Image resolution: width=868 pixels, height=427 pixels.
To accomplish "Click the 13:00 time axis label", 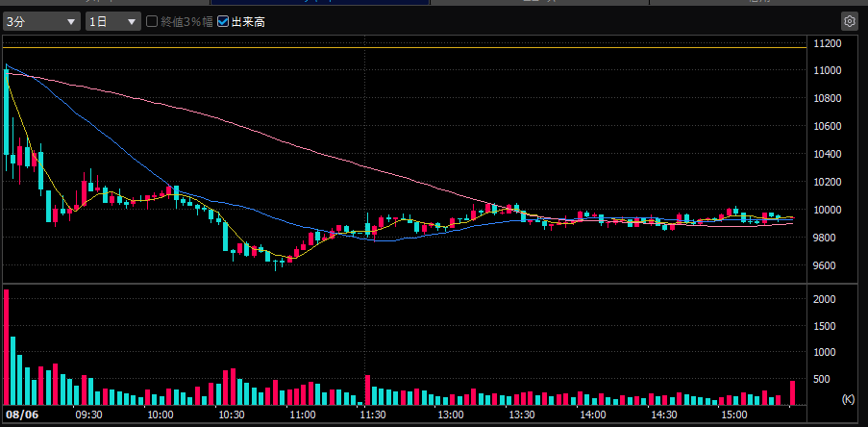I will point(450,414).
